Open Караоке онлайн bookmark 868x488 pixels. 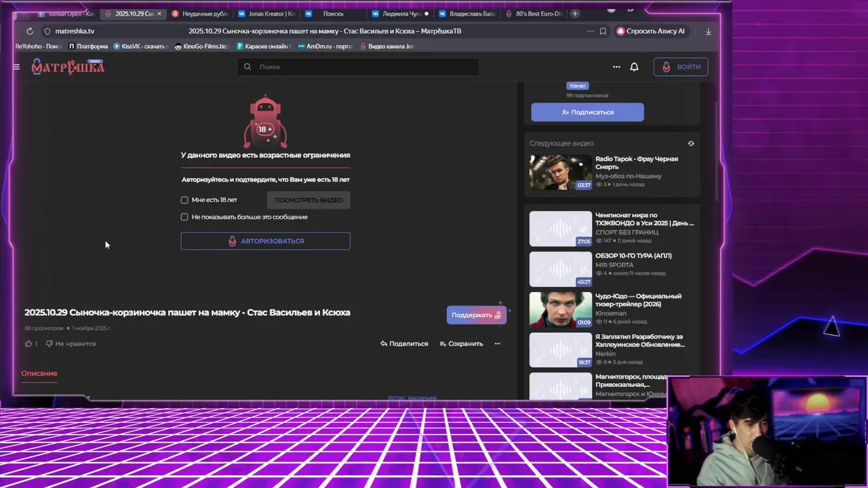(264, 46)
